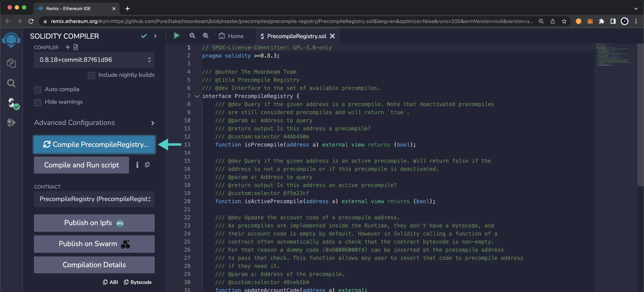Click the arrow next to Solidity Compiler title

pos(155,36)
